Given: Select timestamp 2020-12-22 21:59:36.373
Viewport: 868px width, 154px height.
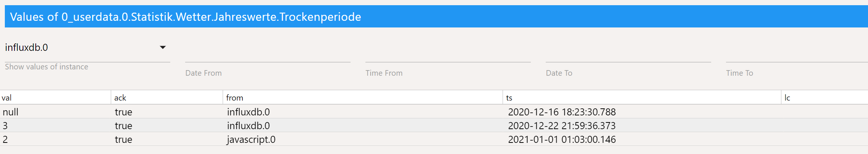Looking at the screenshot, I should tap(562, 125).
